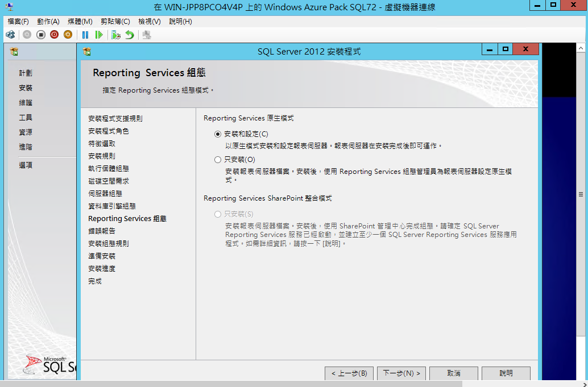Open the 動作(A) menu

click(x=48, y=22)
